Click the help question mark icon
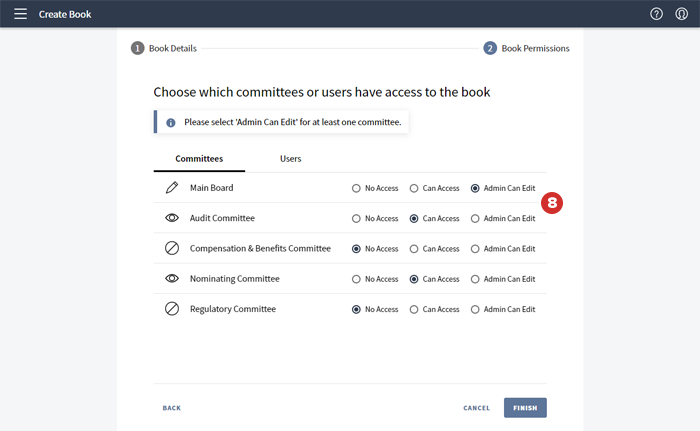This screenshot has height=431, width=700. click(656, 14)
